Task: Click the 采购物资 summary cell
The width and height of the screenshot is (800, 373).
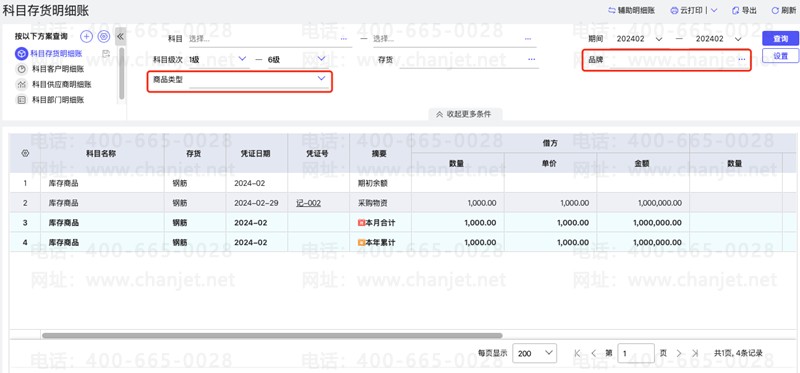Action: coord(381,203)
